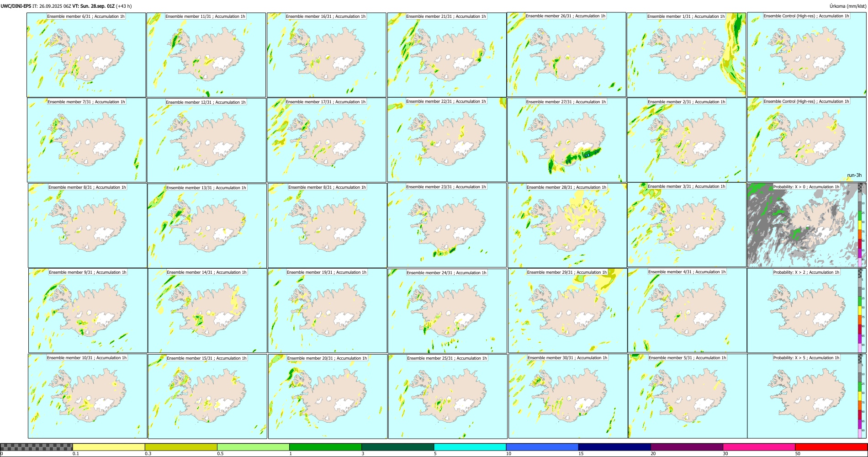The image size is (868, 457).
Task: Open the Ensemble member 27/31 map
Action: (567, 140)
